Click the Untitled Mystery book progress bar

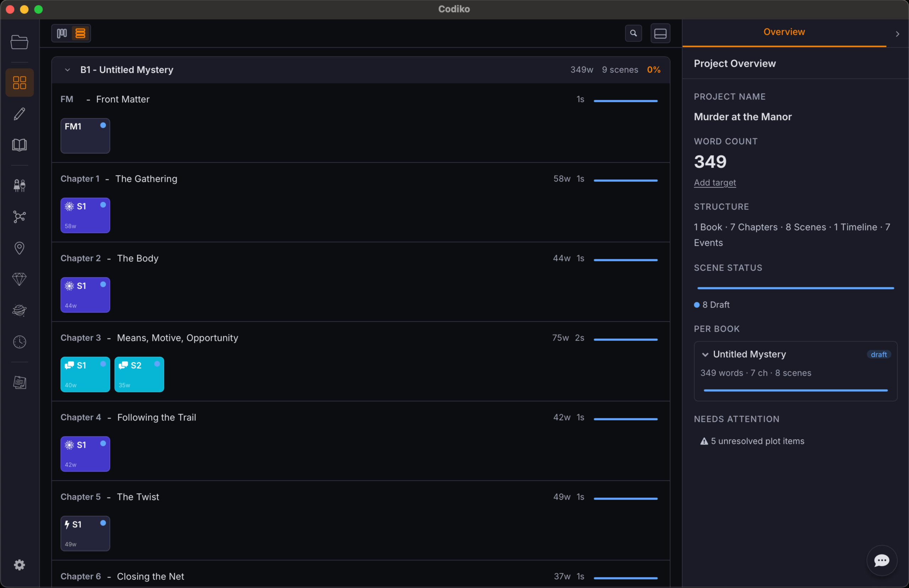tap(796, 390)
